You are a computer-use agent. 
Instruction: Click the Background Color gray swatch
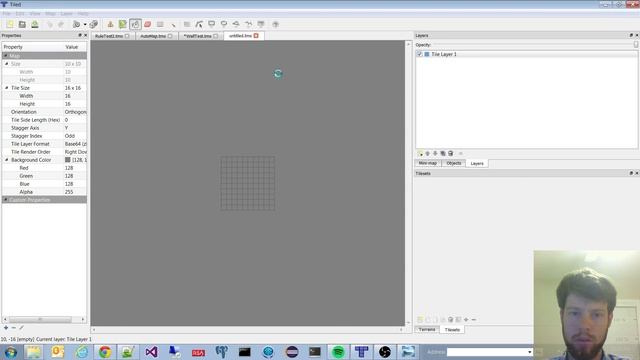click(68, 160)
